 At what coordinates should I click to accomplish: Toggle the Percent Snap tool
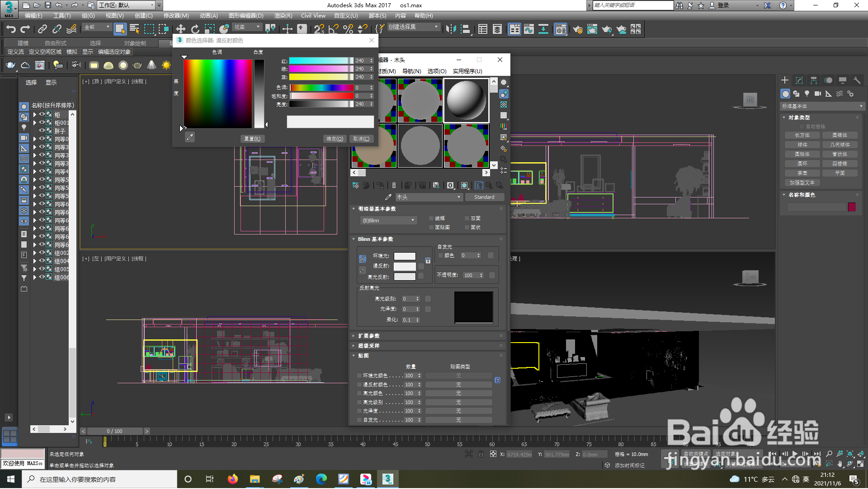click(x=348, y=29)
